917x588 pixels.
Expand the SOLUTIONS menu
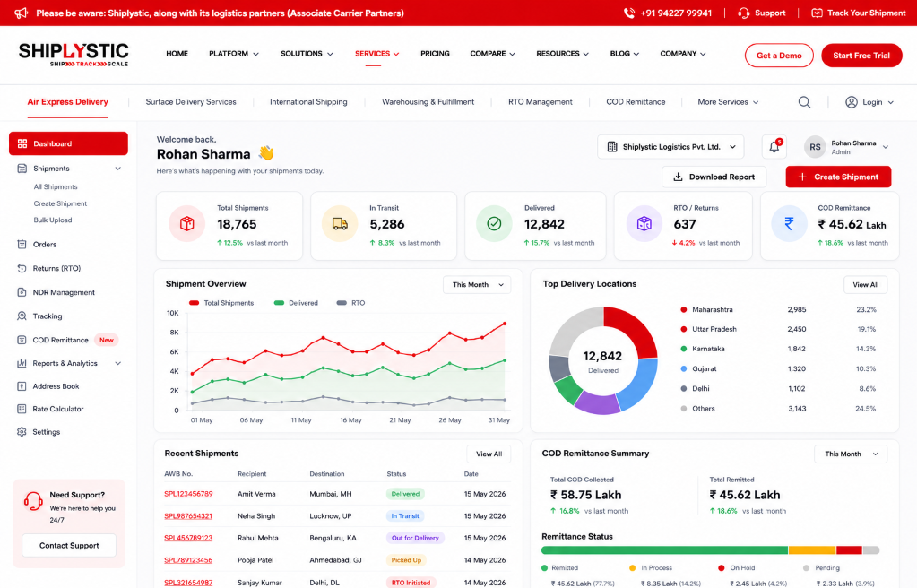pos(307,54)
